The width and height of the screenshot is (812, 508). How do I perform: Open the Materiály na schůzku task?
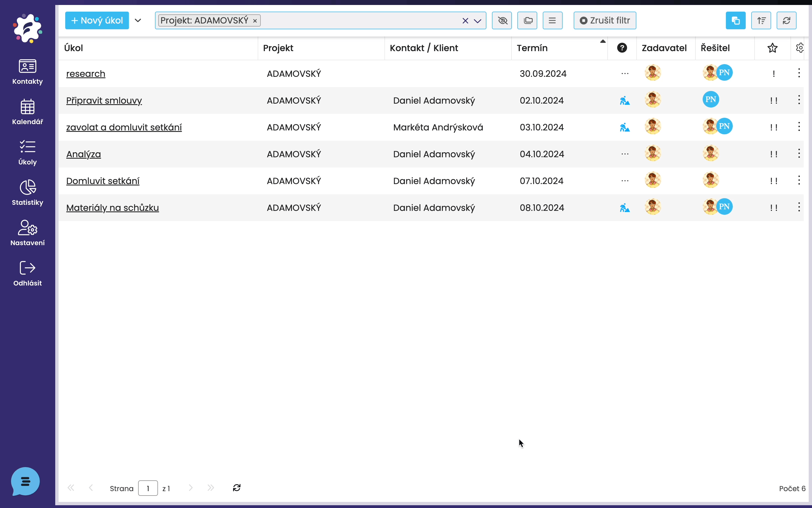pyautogui.click(x=112, y=208)
